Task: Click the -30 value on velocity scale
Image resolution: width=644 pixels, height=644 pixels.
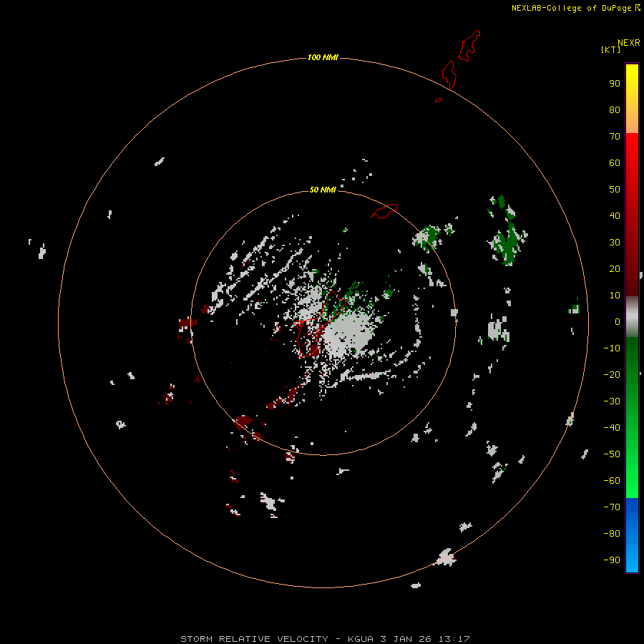Action: point(612,401)
